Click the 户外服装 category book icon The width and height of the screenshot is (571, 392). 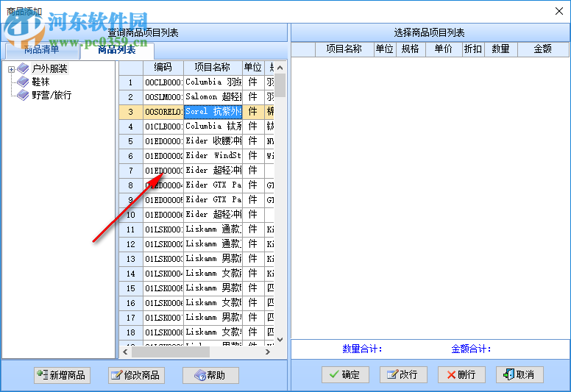[23, 68]
